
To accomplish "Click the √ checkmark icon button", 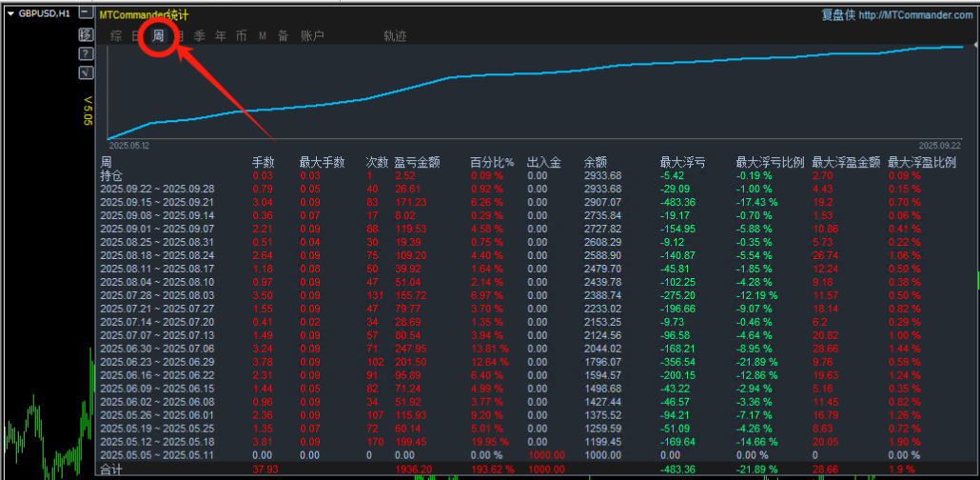I will click(x=86, y=71).
